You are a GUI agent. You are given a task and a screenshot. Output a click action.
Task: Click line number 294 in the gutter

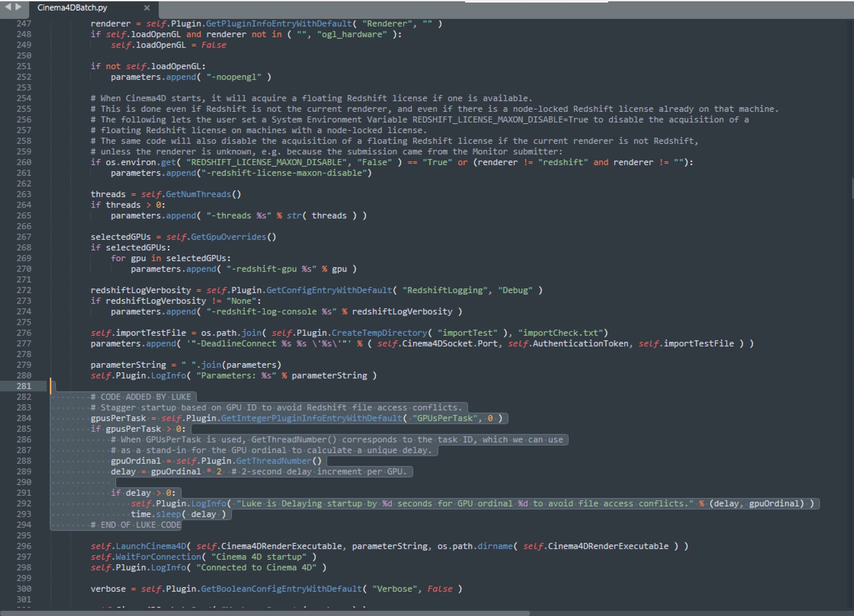coord(24,525)
